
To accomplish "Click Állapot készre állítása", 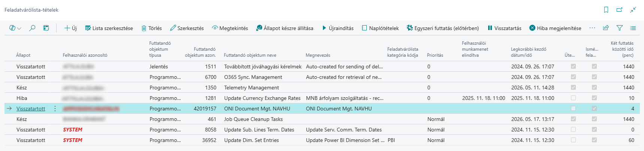I will [x=285, y=28].
